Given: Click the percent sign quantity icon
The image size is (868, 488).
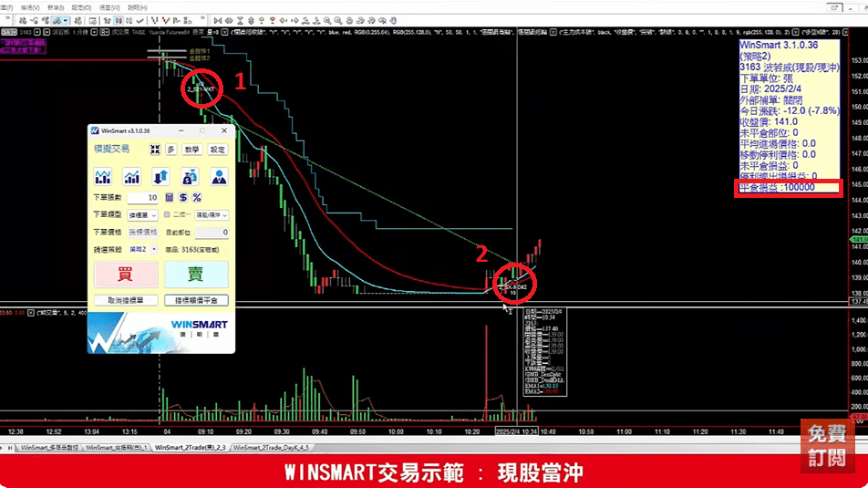Looking at the screenshot, I should (x=197, y=197).
